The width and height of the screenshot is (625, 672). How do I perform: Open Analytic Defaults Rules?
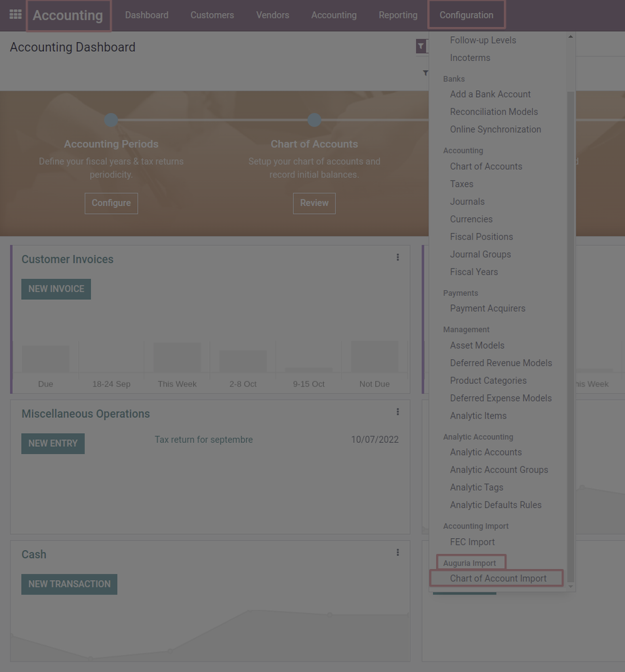[x=495, y=505]
